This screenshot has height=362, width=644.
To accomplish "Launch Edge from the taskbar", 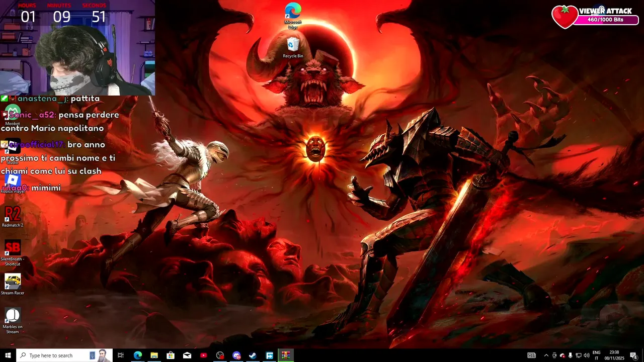I will coord(137,355).
